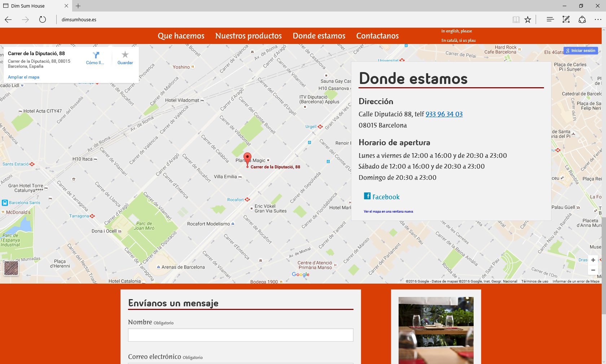Click Rocafort Modelismo shop label
The width and height of the screenshot is (606, 364).
tap(208, 224)
